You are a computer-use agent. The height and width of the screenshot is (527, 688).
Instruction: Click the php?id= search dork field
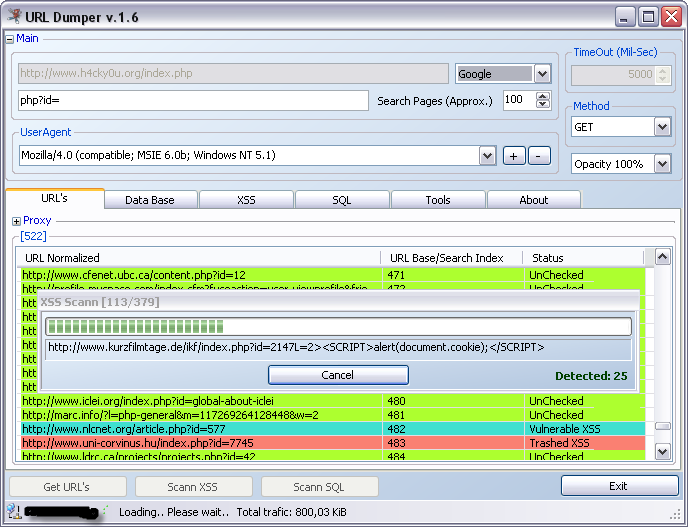click(193, 100)
